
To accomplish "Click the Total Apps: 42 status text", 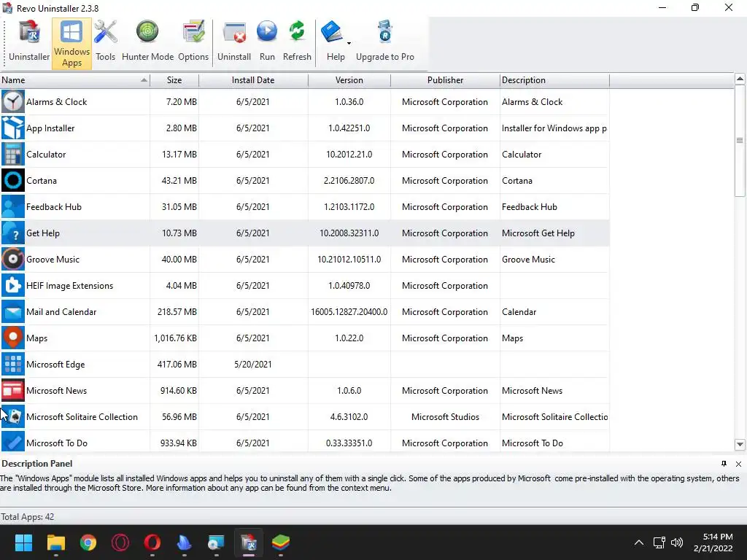I will [28, 517].
